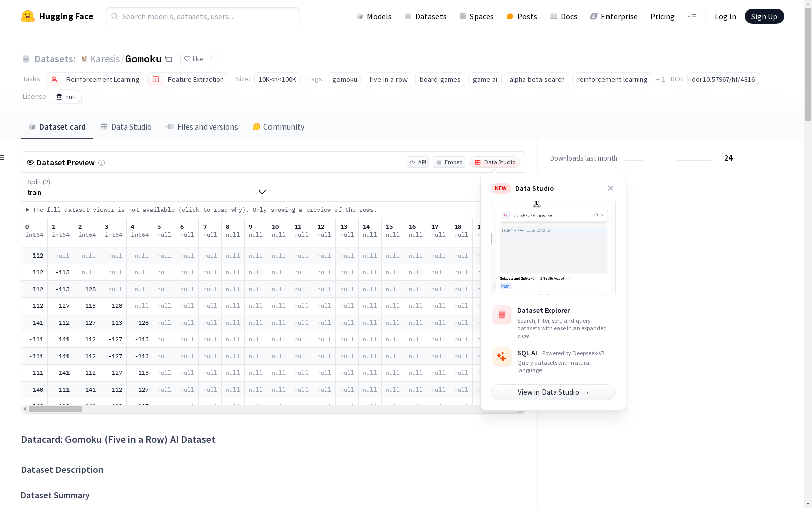
Task: Open the more navigation options menu icon
Action: [x=692, y=16]
